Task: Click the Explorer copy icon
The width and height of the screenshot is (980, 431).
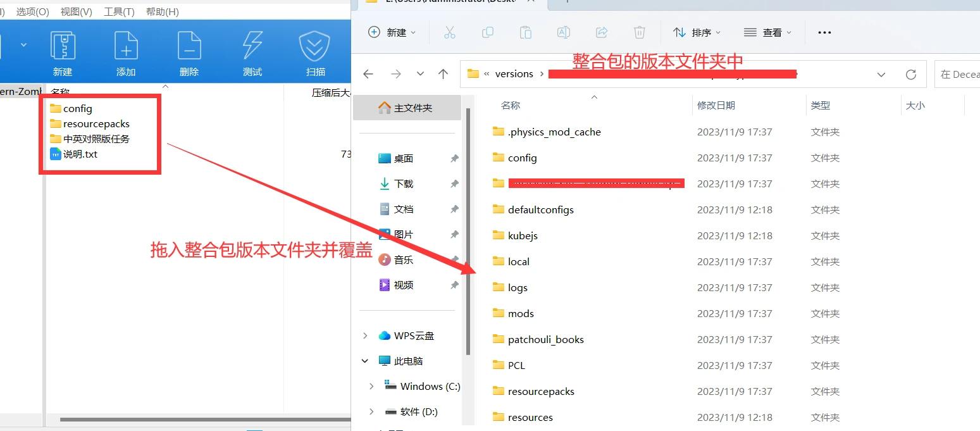Action: 488,32
